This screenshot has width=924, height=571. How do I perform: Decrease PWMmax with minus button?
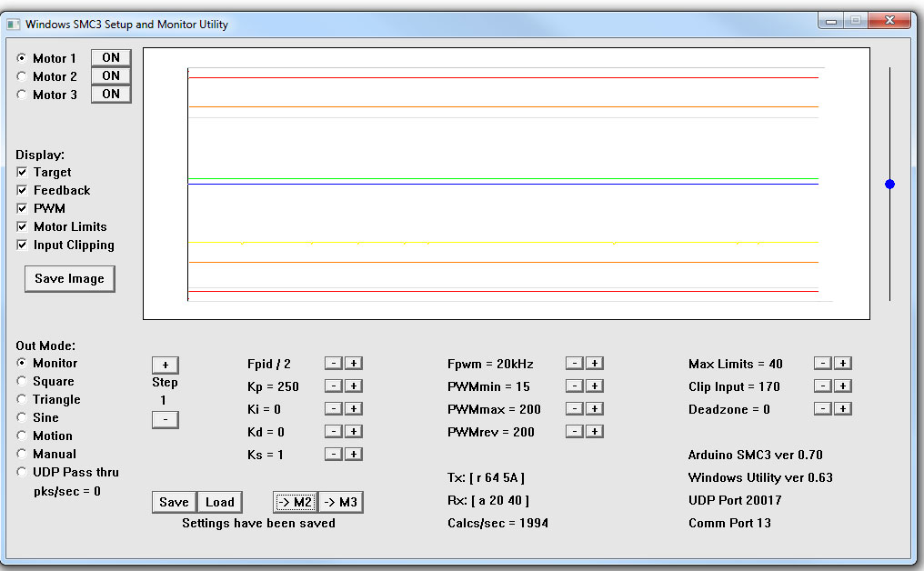click(x=575, y=409)
